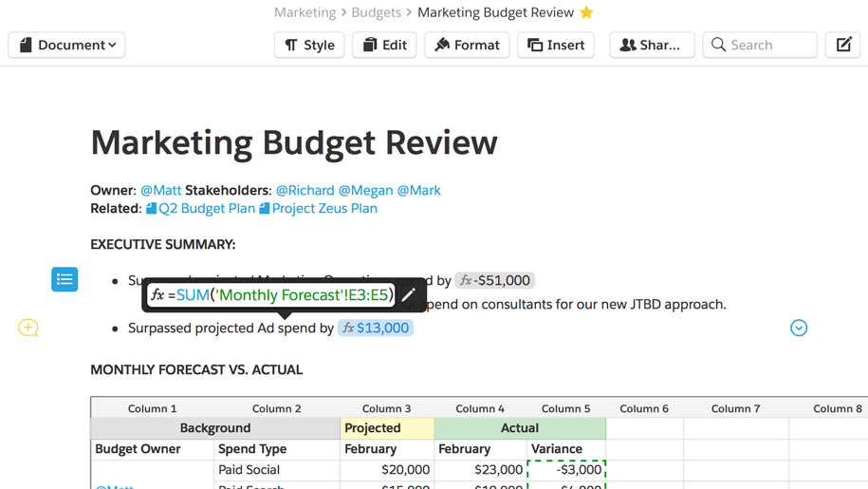Select the $13,000 formula value

pos(376,328)
